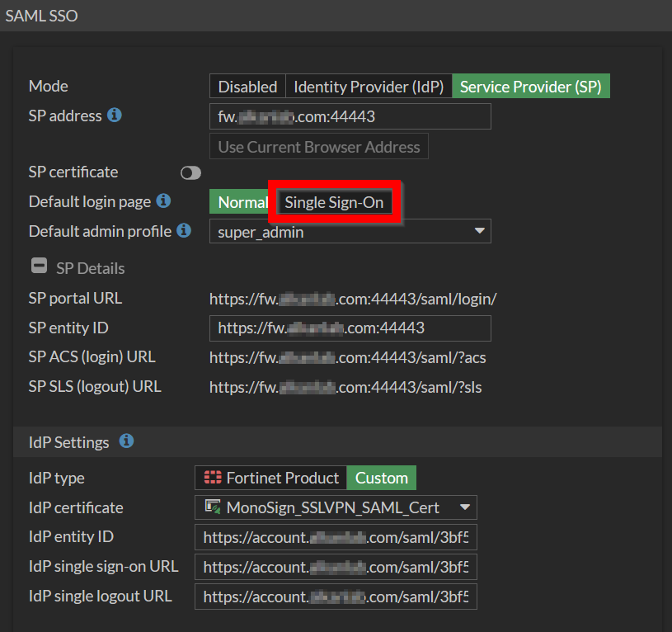Click the certificate icon in IdP certificate field

click(x=213, y=507)
